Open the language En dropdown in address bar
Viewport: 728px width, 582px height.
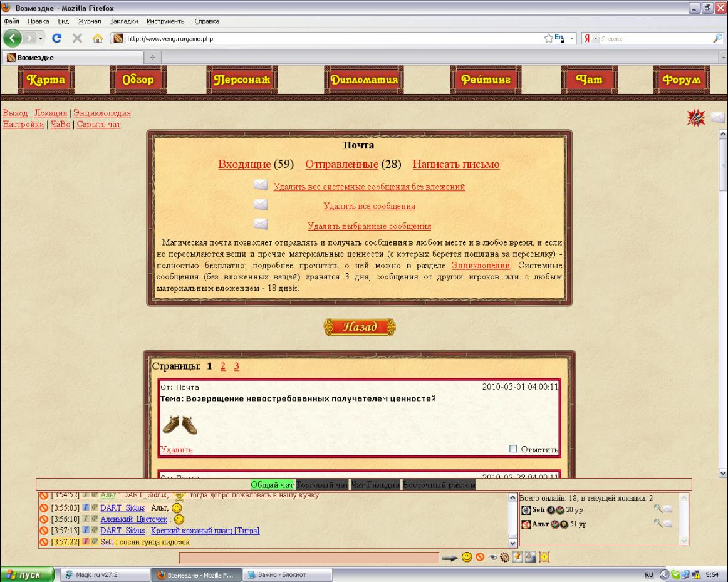571,38
